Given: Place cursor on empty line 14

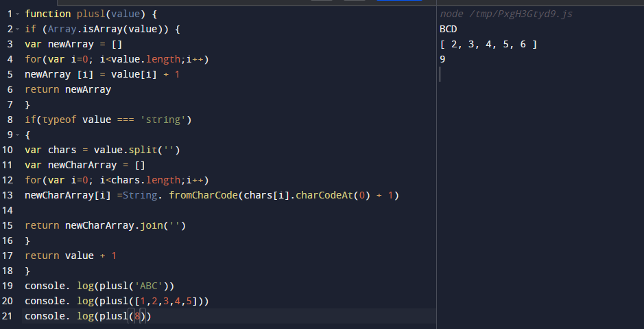Looking at the screenshot, I should pos(229,211).
